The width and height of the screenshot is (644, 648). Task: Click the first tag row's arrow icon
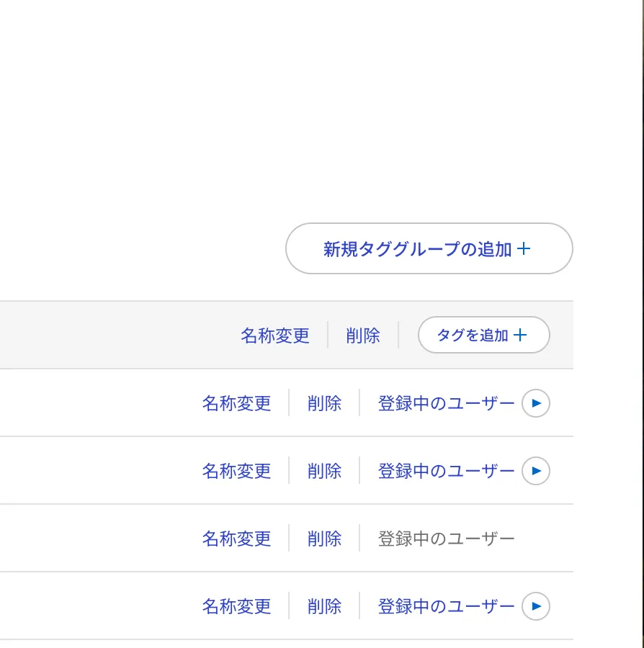point(536,403)
